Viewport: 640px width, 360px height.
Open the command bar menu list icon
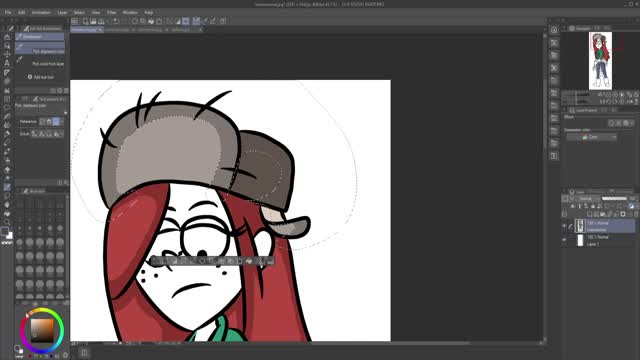75,21
